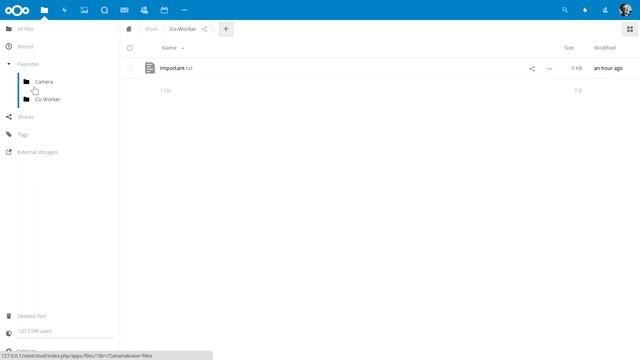
Task: Open the notifications bell
Action: coord(585,10)
